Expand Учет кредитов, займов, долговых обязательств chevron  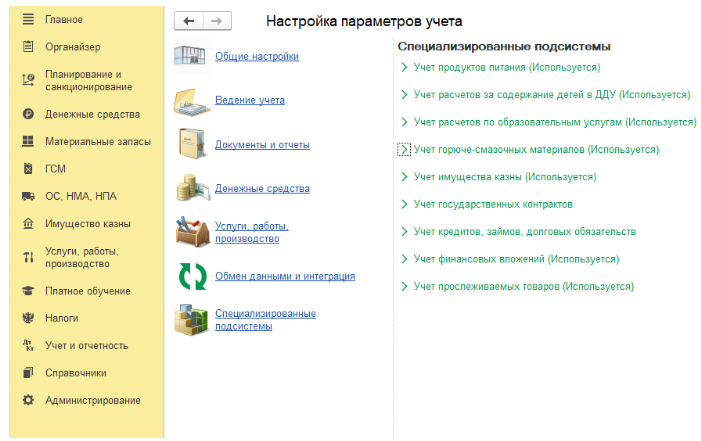point(404,231)
